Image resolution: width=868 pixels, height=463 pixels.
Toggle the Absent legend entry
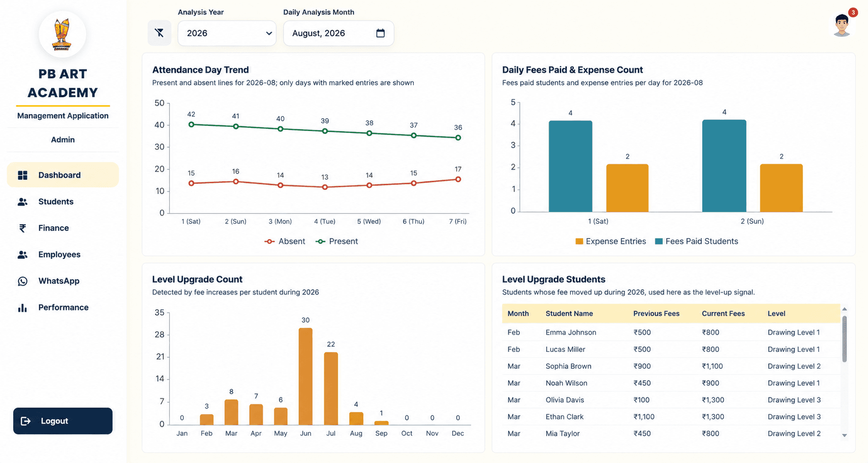[x=285, y=242]
